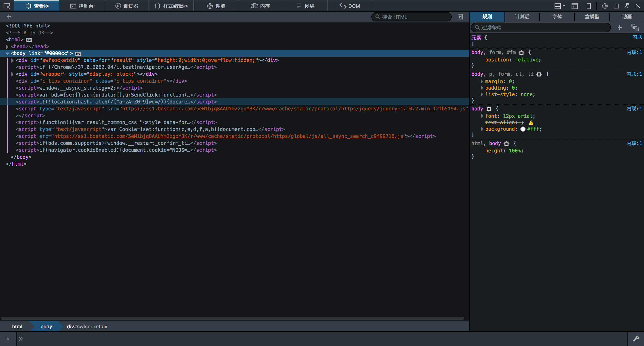Click height 100% value
644x346 pixels.
coord(515,151)
